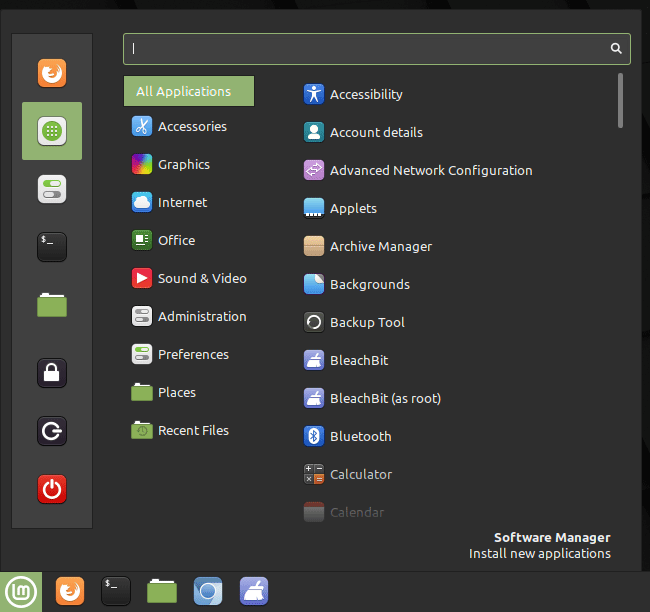650x612 pixels.
Task: Open Software Manager in favorites sidebar
Action: pos(52,131)
